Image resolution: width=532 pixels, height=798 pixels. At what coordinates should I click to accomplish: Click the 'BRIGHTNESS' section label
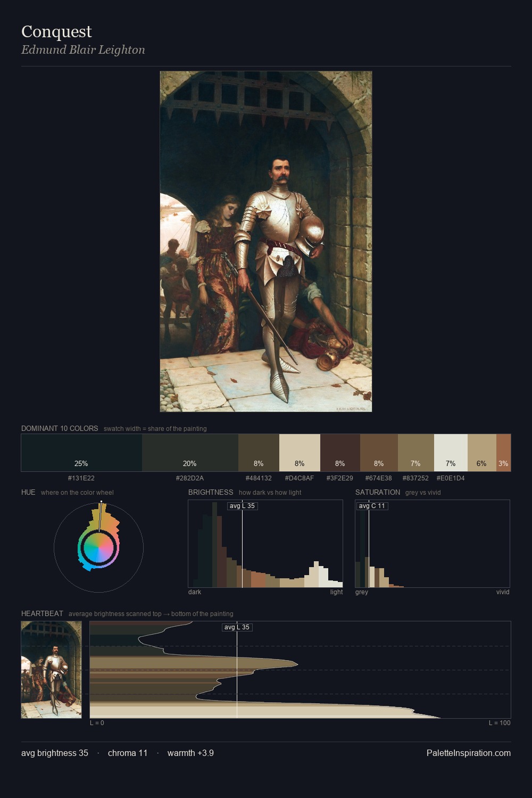(x=211, y=492)
